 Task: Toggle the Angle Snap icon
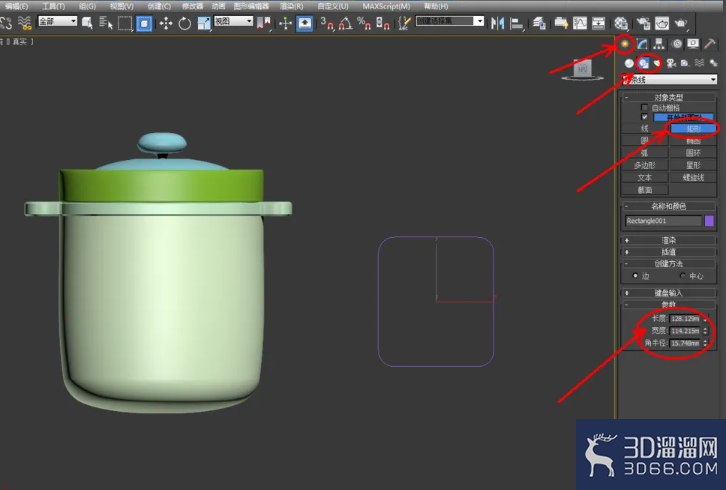345,23
